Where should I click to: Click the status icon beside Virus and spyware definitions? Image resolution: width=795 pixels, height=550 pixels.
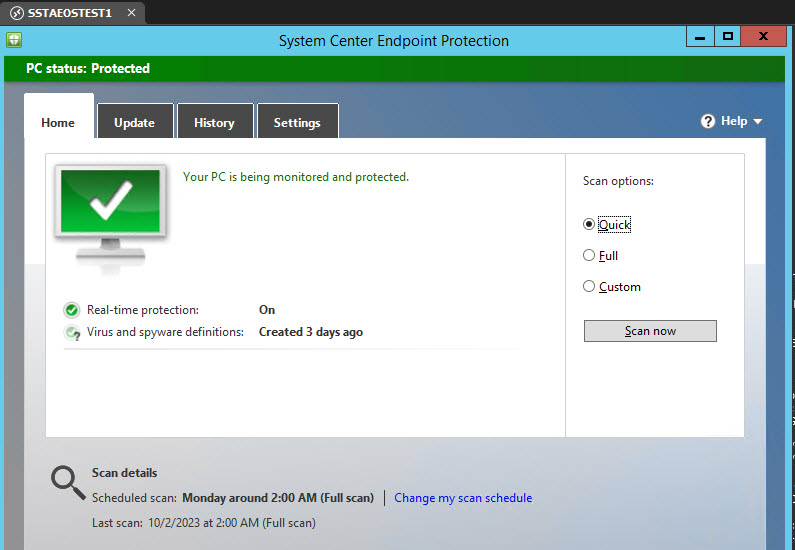pyautogui.click(x=72, y=333)
